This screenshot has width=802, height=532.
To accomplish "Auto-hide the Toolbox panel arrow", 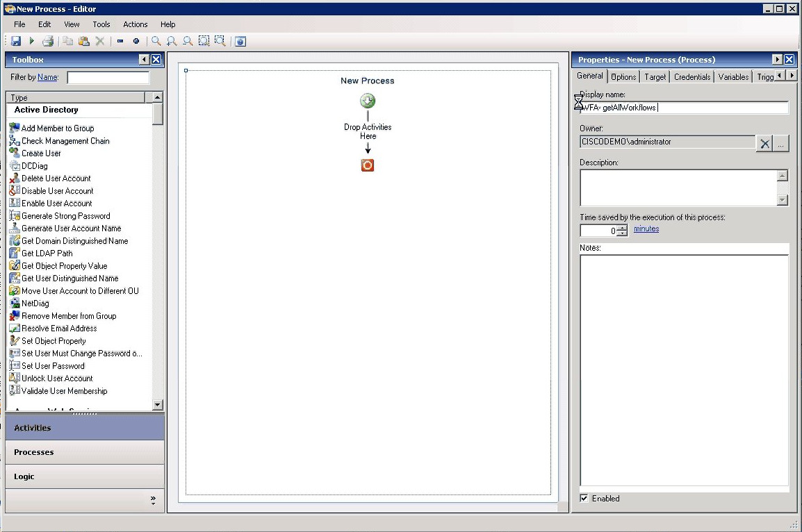I will [145, 59].
